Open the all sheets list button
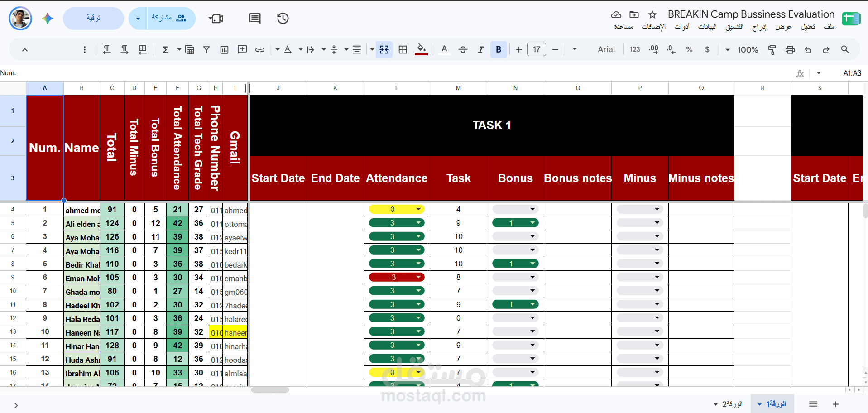 pyautogui.click(x=813, y=404)
